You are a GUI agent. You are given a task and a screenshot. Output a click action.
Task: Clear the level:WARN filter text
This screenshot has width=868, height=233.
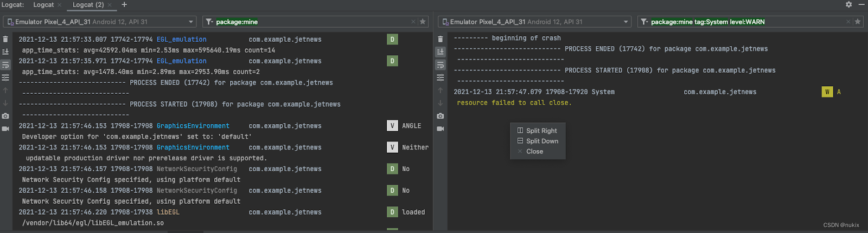[x=848, y=22]
